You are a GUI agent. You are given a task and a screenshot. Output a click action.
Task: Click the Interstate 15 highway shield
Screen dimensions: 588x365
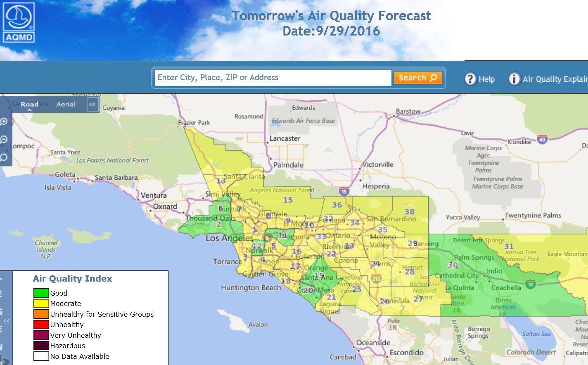(344, 191)
